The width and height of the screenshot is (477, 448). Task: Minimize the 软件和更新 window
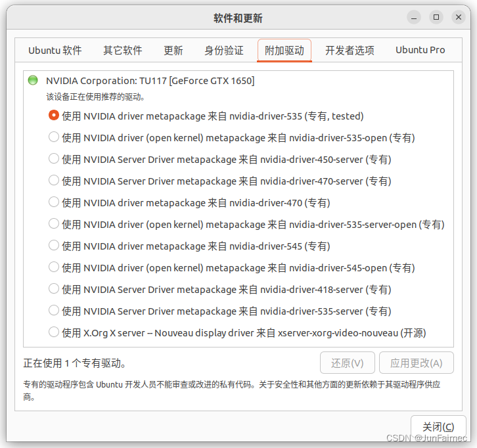(x=414, y=17)
